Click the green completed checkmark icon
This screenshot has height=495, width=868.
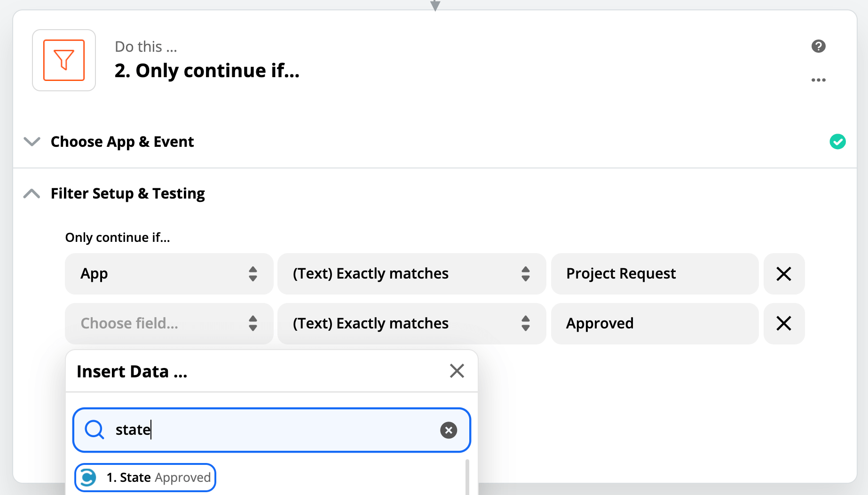pyautogui.click(x=837, y=142)
